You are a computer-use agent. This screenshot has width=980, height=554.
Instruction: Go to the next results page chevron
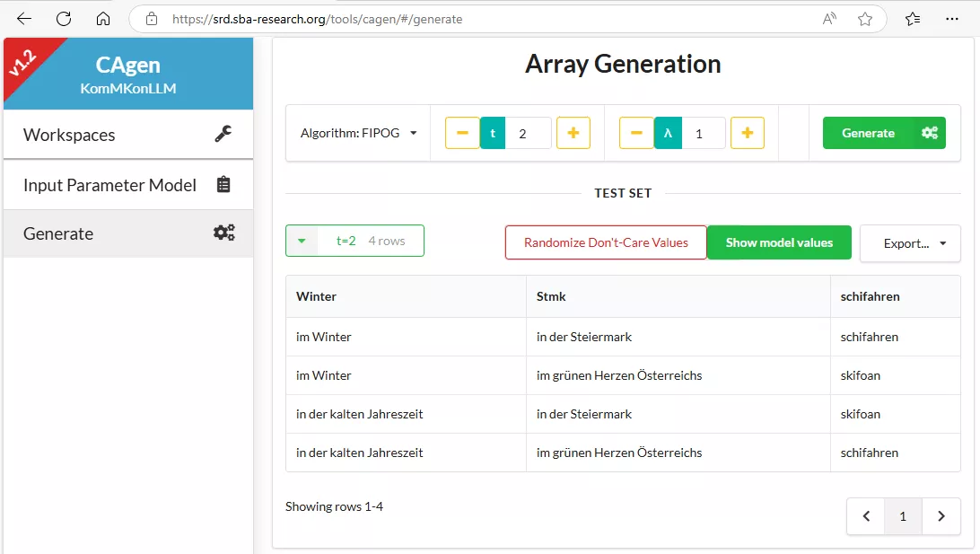pos(941,516)
